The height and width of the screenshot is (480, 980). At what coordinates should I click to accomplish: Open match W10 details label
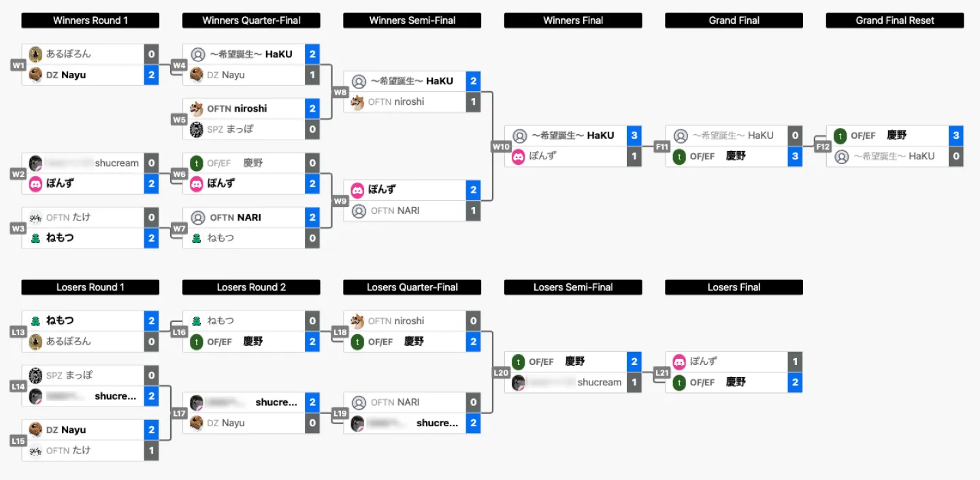tap(501, 146)
